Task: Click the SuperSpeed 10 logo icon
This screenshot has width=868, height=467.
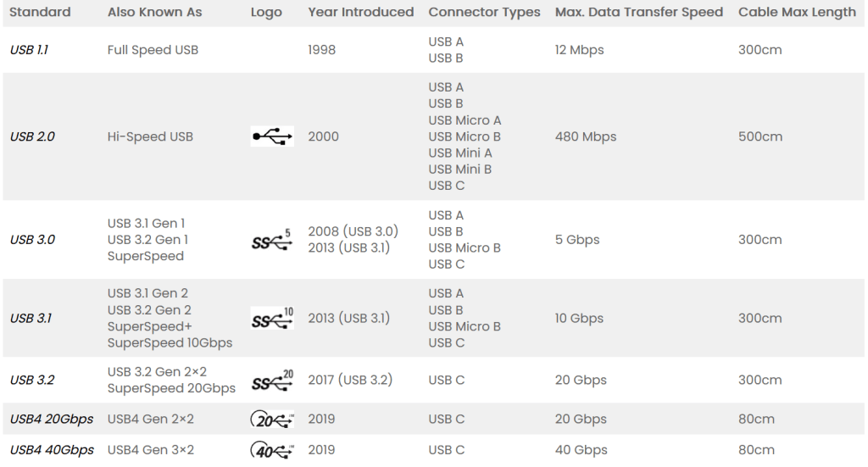Action: 272,319
